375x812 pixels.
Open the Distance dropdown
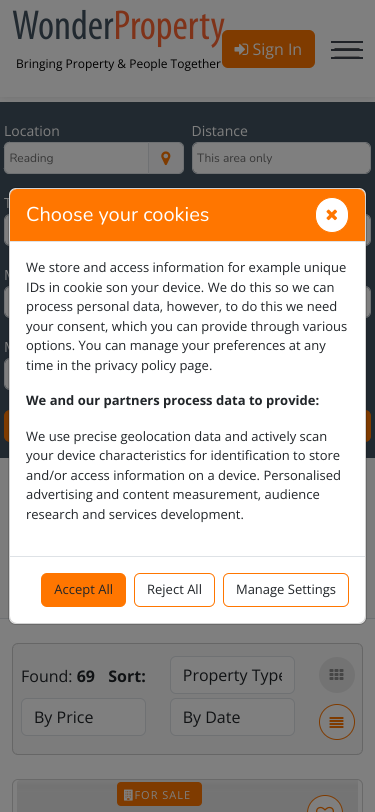pyautogui.click(x=281, y=158)
